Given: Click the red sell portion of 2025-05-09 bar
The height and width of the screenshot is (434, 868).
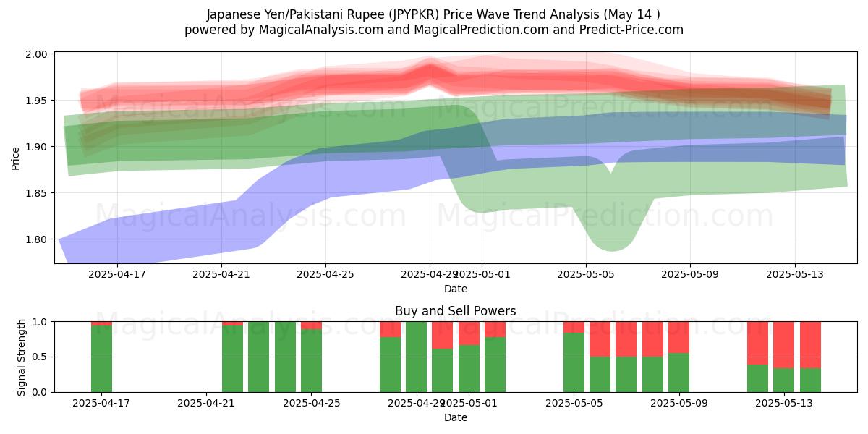Looking at the screenshot, I should pyautogui.click(x=678, y=337).
